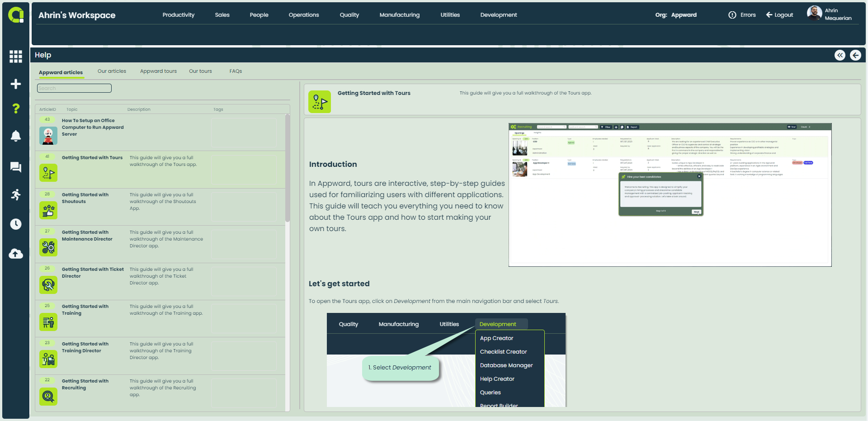The height and width of the screenshot is (421, 868).
Task: Open the Recruiting screenshot thumbnail
Action: 670,195
